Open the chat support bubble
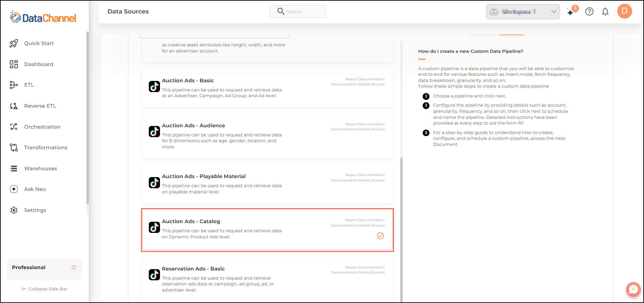Viewport: 644px width, 303px height. [x=633, y=289]
